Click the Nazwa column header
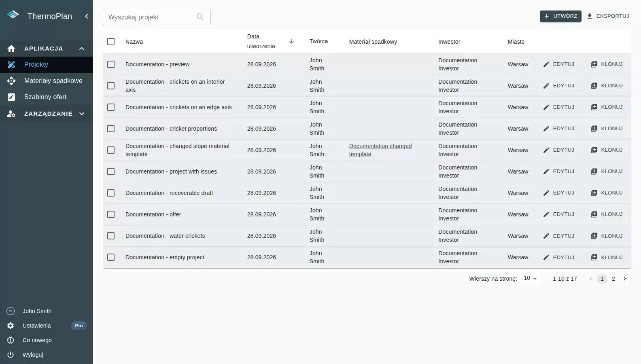This screenshot has height=364, width=641. tap(134, 42)
